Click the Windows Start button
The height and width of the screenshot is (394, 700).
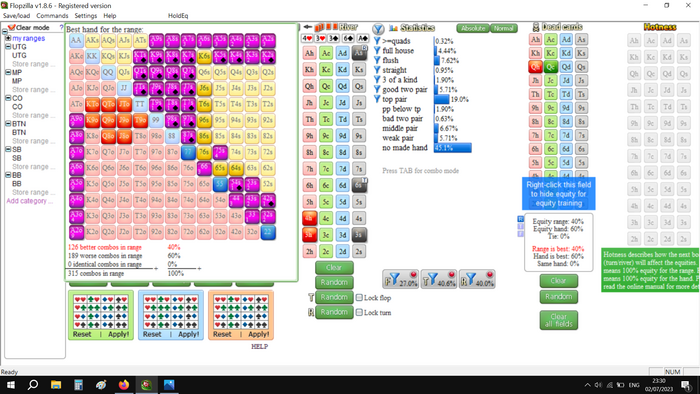click(10, 385)
